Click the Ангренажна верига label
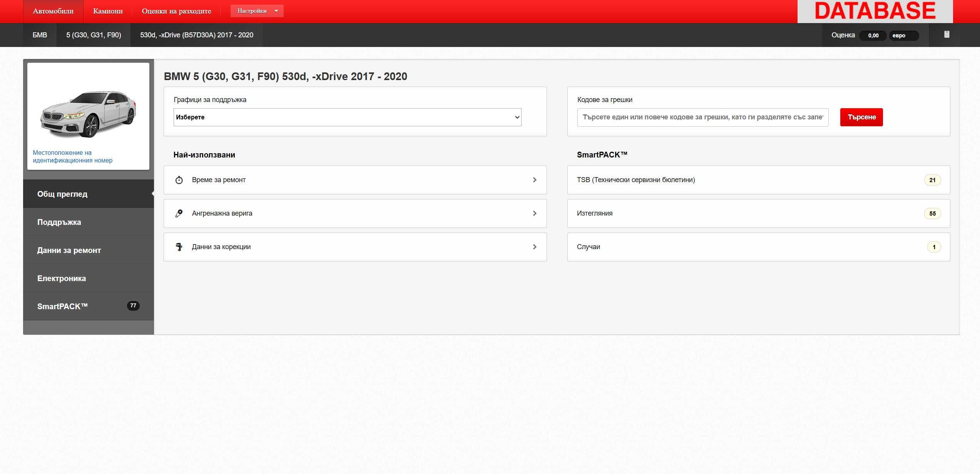 222,213
